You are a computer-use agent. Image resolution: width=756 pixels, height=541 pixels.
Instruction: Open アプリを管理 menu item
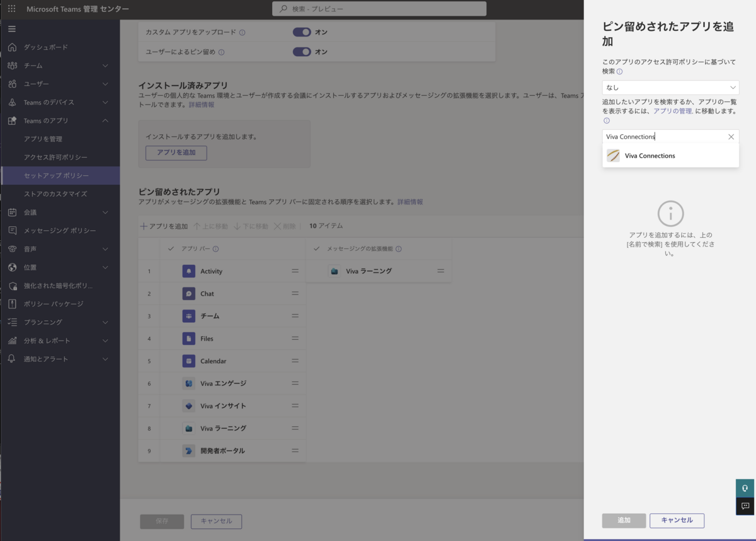(60, 139)
